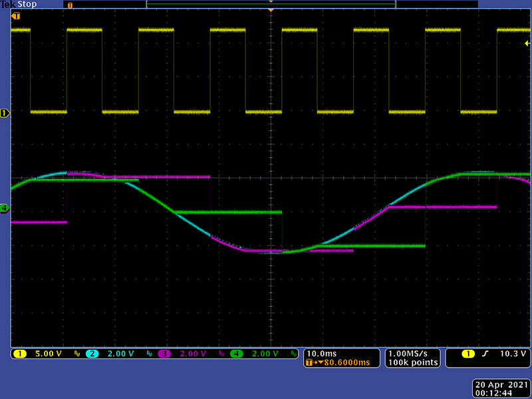Click the waveform record overview bar at top
This screenshot has width=532, height=399.
click(x=271, y=4)
